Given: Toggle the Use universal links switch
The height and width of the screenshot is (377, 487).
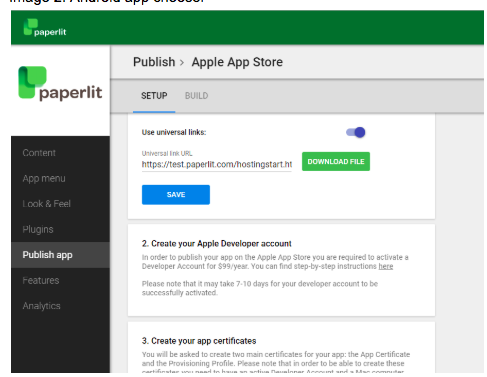Looking at the screenshot, I should [x=356, y=132].
